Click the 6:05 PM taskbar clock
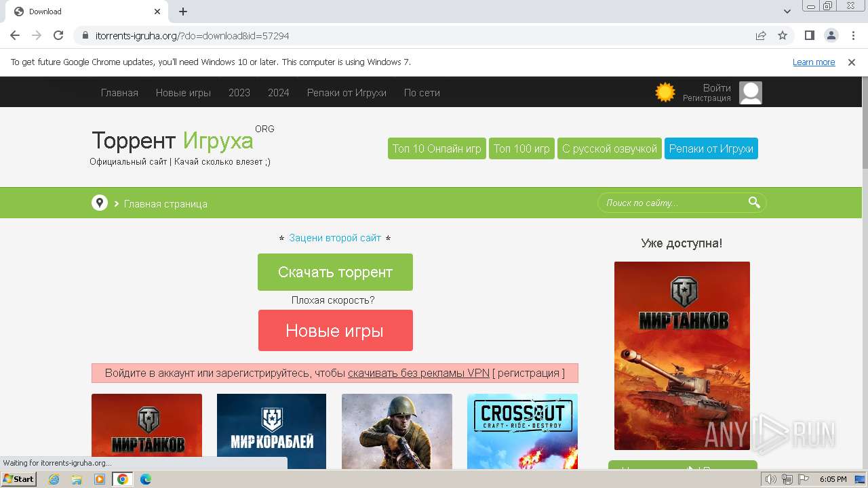This screenshot has width=868, height=488. pos(833,479)
